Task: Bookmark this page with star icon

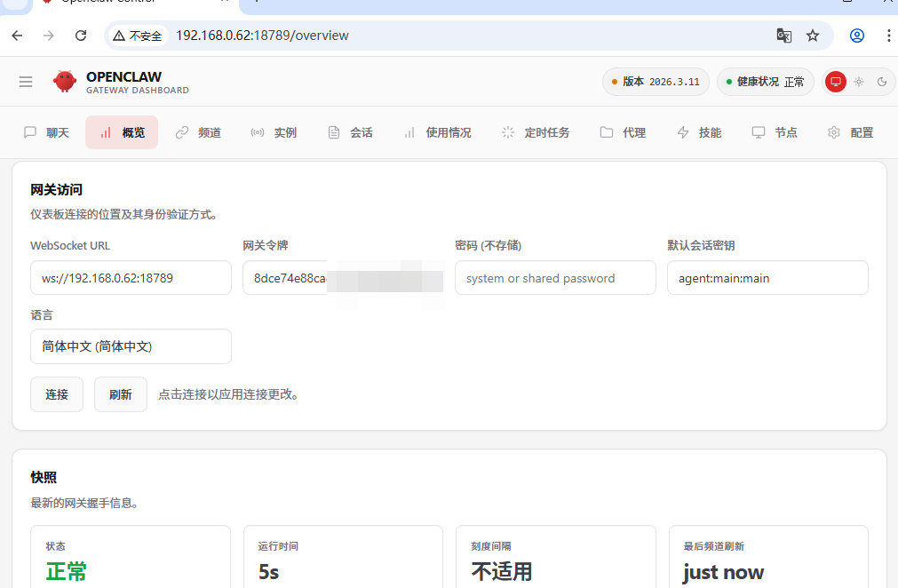Action: point(813,36)
